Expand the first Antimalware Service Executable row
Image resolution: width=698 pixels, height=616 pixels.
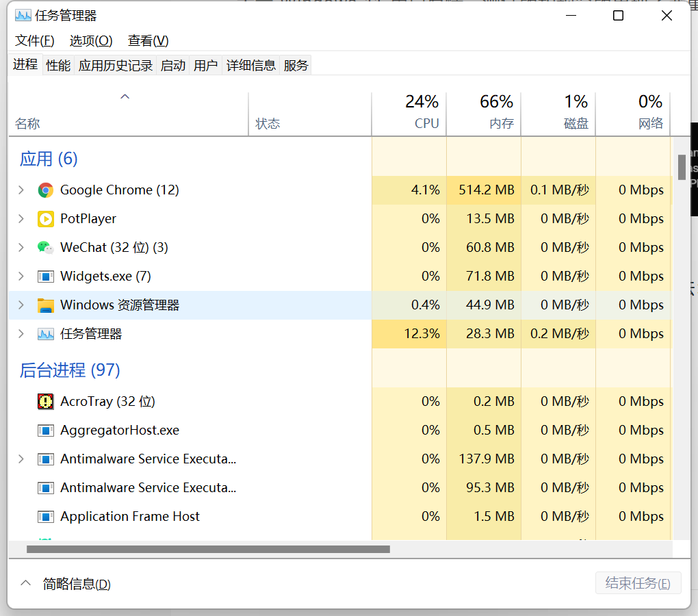[x=21, y=459]
